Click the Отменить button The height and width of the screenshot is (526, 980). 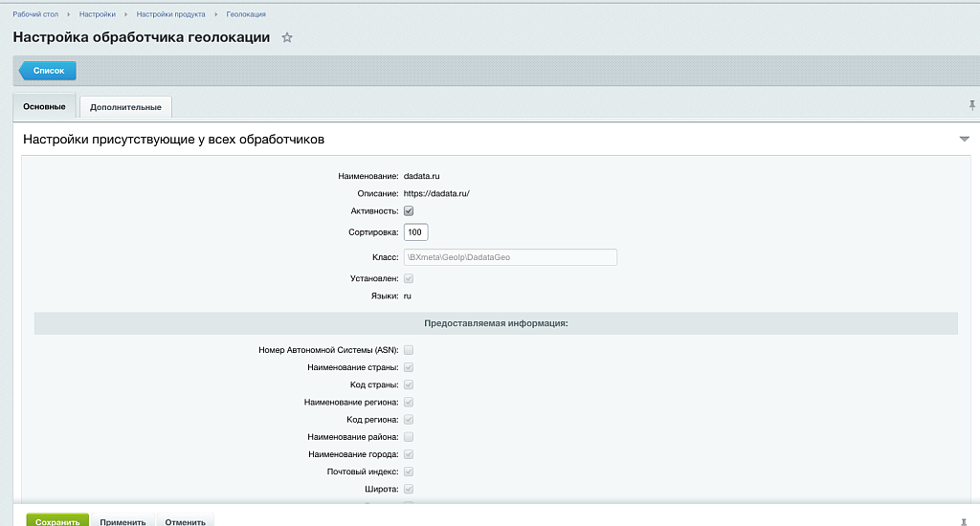pos(185,522)
